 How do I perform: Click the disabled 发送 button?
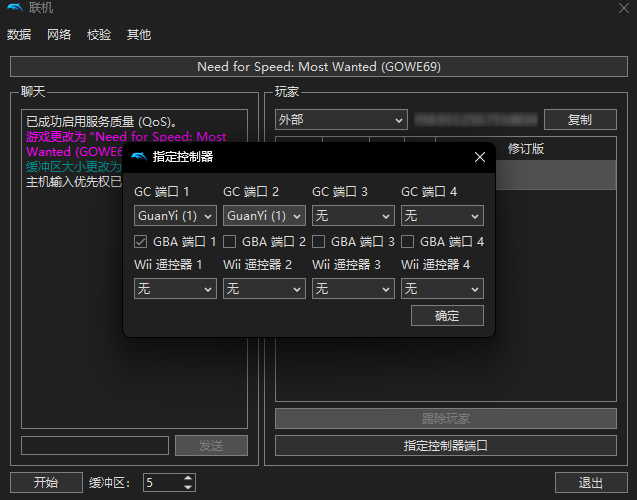211,446
